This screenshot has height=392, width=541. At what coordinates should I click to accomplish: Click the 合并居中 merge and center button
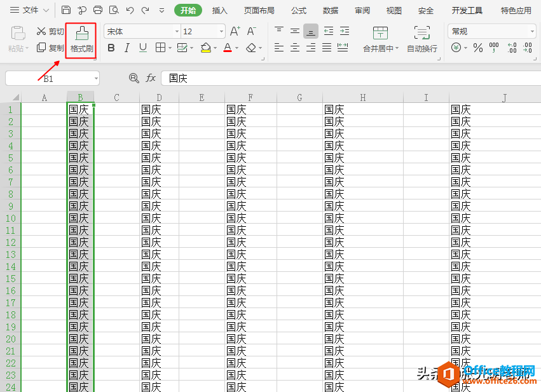click(380, 39)
